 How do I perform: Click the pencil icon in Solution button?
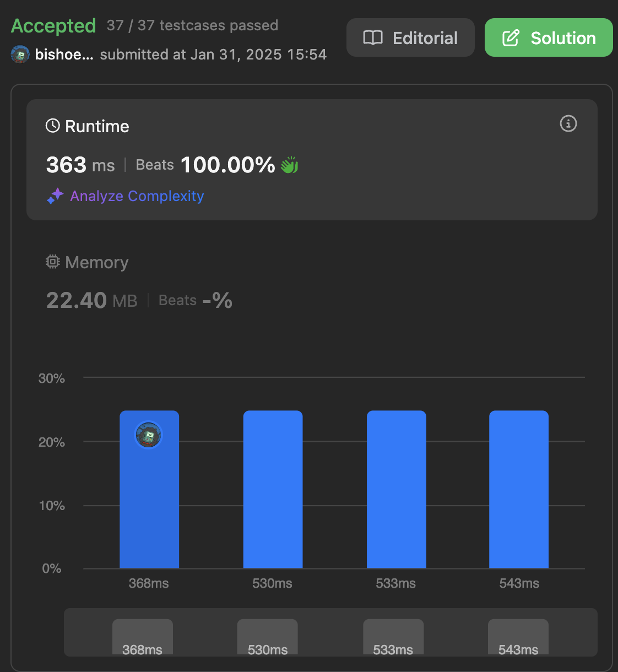pyautogui.click(x=511, y=37)
